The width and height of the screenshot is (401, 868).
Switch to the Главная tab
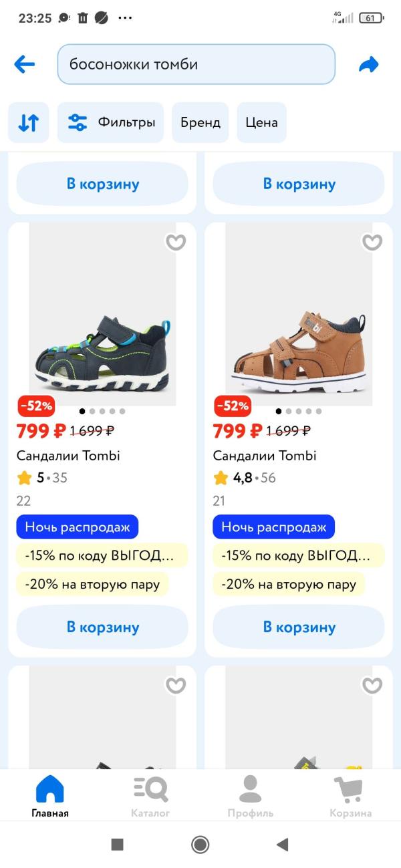click(x=50, y=794)
